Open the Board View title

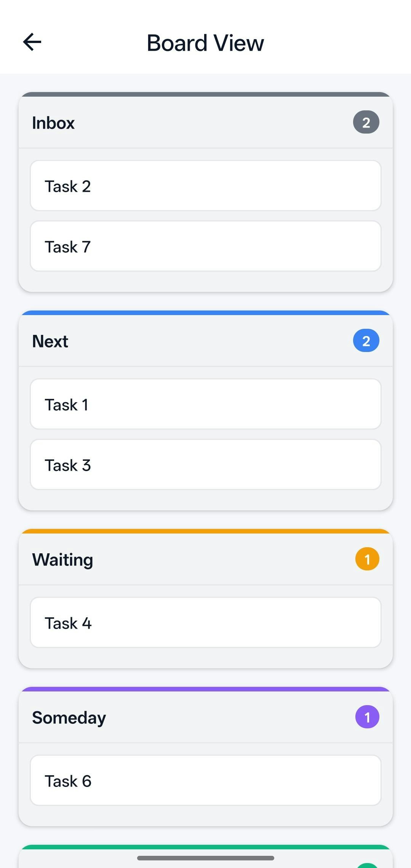[205, 42]
